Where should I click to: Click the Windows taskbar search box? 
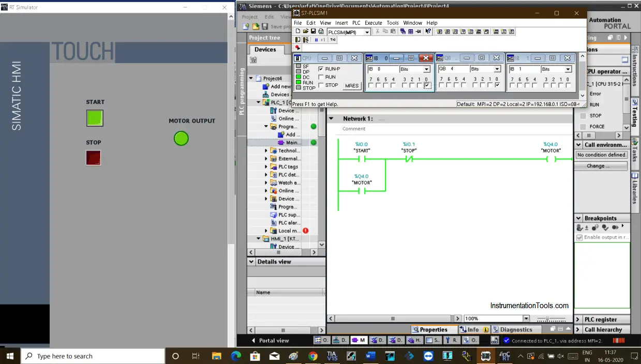tap(93, 356)
